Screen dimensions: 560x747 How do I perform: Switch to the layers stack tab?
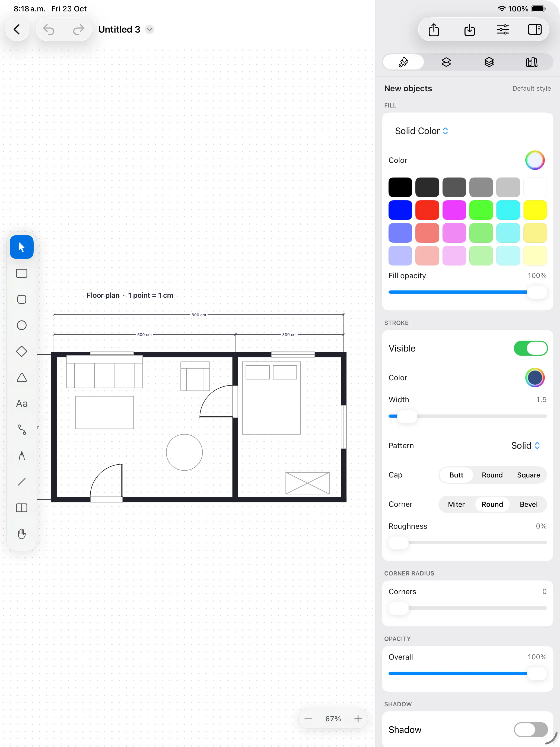click(x=489, y=62)
